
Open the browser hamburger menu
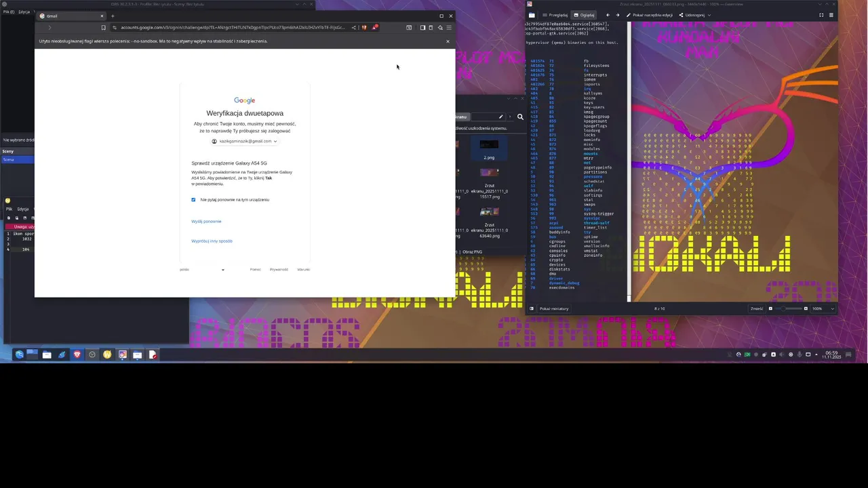(449, 28)
